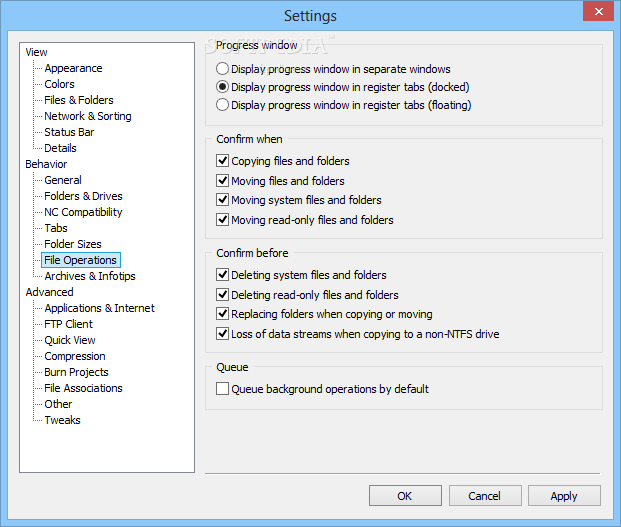Screen dimensions: 621x527
Task: Open Archives & Infotips settings
Action: [x=90, y=276]
